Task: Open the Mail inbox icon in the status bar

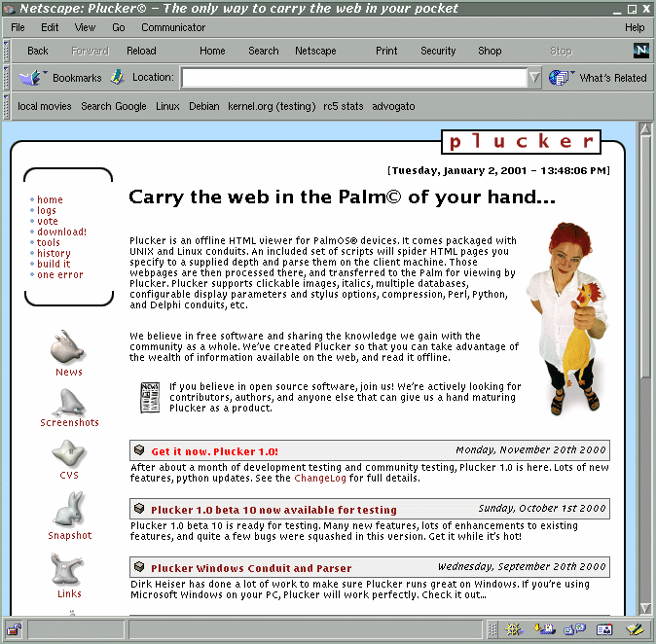Action: point(544,629)
